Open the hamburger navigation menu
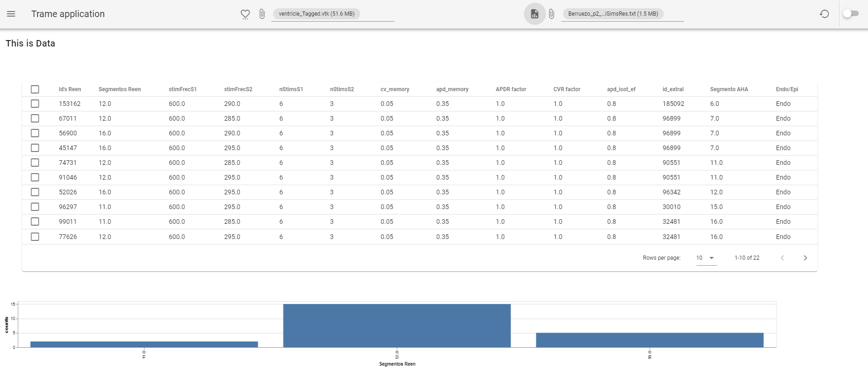 (11, 14)
